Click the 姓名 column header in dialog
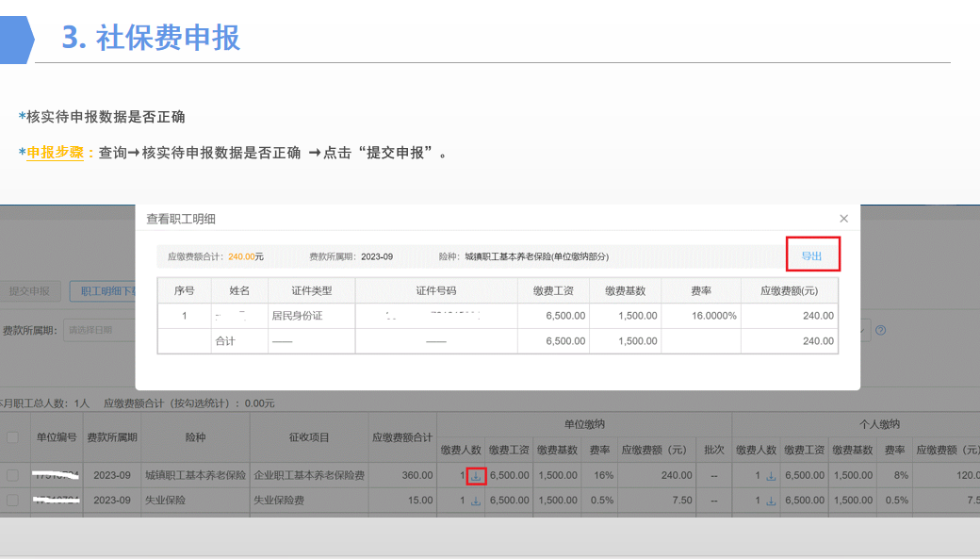 click(239, 290)
